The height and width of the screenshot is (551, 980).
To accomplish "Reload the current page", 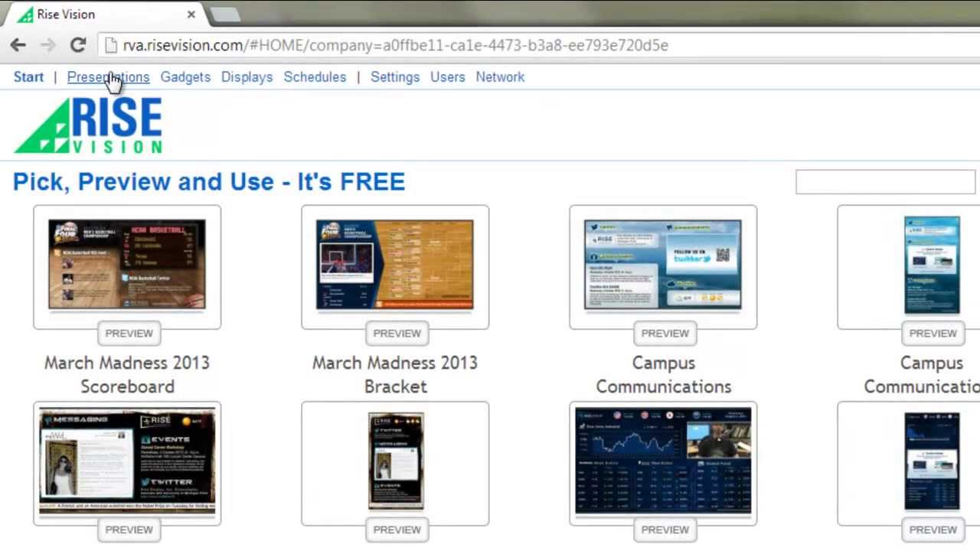I will (x=77, y=44).
